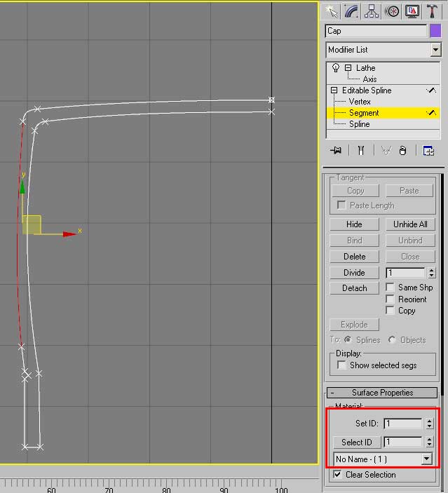The width and height of the screenshot is (448, 493).
Task: Open the Hierarchy panel tab
Action: [372, 11]
